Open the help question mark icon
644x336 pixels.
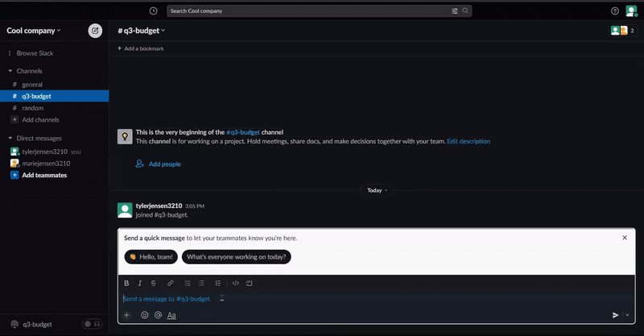(615, 11)
